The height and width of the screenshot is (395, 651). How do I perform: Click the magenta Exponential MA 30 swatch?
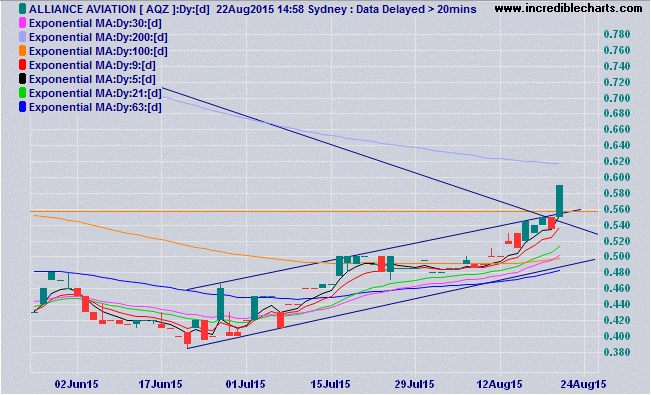[22, 23]
